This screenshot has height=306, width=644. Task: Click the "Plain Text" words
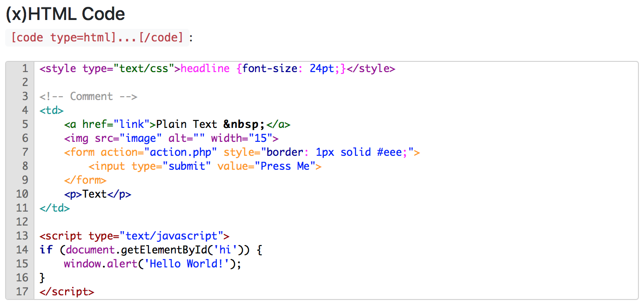pyautogui.click(x=187, y=125)
